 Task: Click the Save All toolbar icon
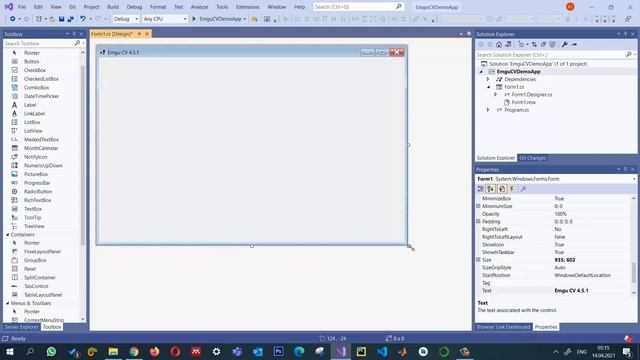(71, 19)
